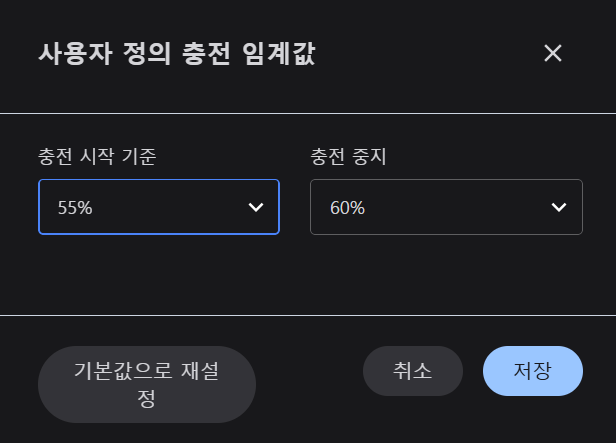
Task: Focus the blue-outlined 55% combo box
Action: 158,207
